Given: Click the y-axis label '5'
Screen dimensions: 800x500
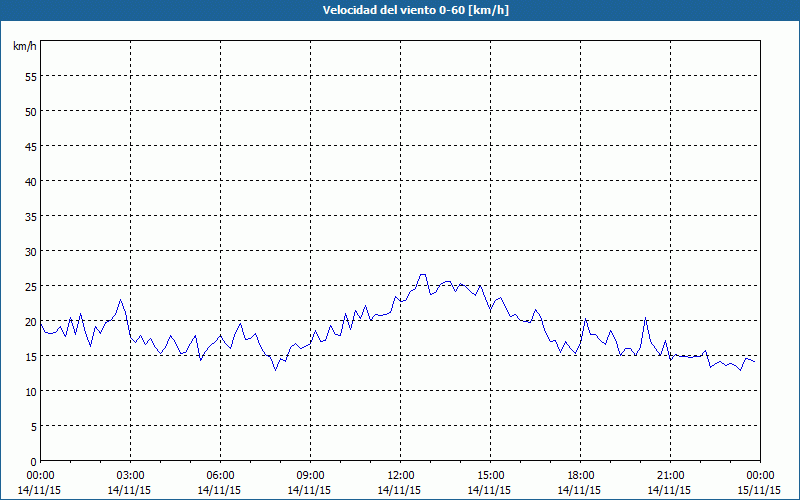Looking at the screenshot, I should tap(34, 427).
